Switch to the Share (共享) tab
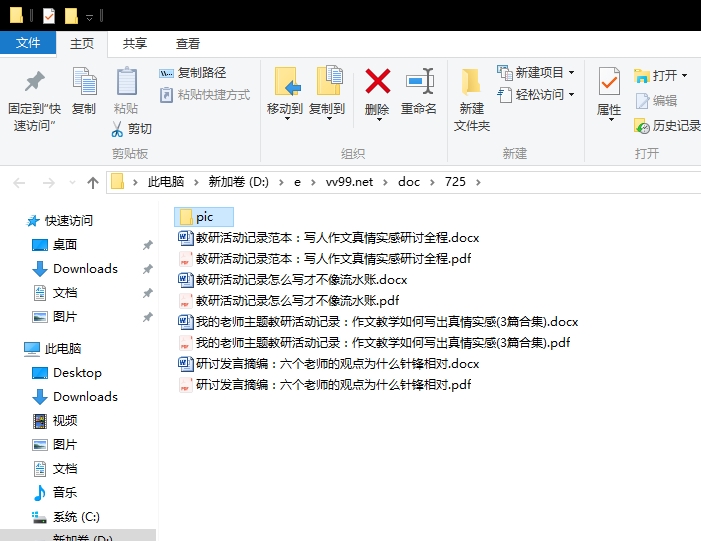 pyautogui.click(x=135, y=44)
